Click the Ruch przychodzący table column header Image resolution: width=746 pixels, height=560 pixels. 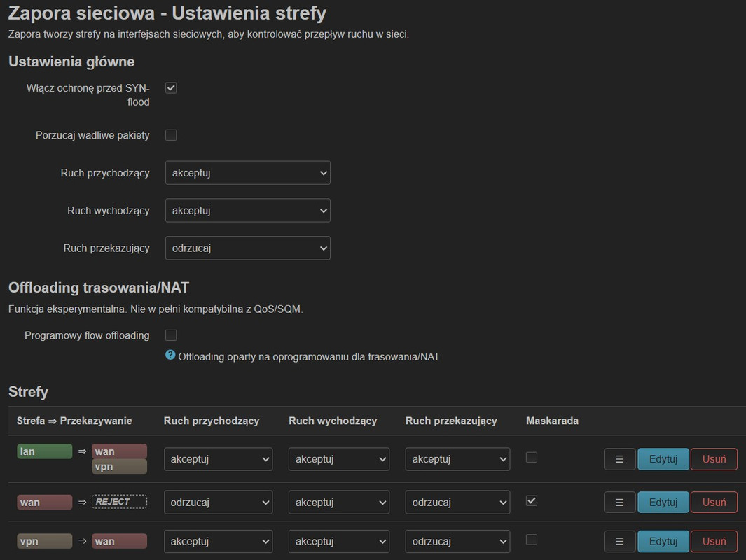(x=212, y=421)
